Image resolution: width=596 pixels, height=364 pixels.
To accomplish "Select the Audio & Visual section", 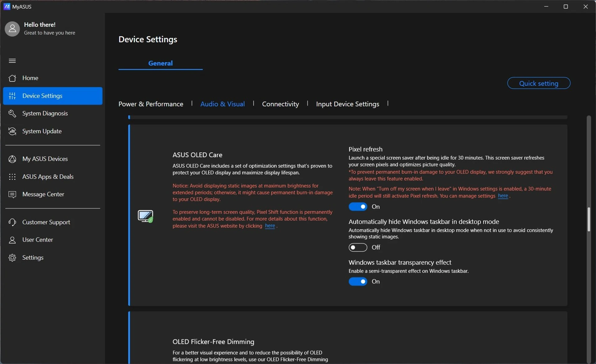I will pyautogui.click(x=223, y=104).
